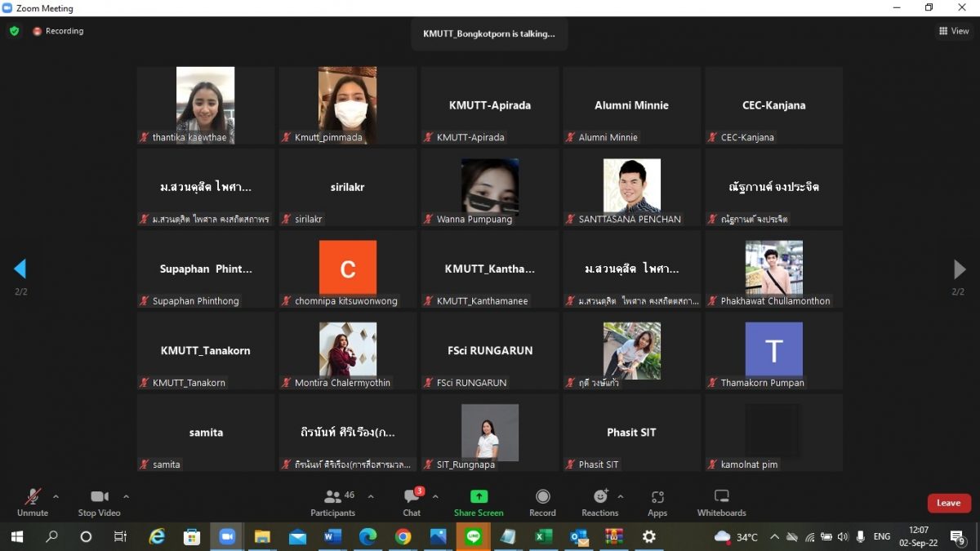
Task: Open audio options caret next to Unmute
Action: [x=56, y=496]
